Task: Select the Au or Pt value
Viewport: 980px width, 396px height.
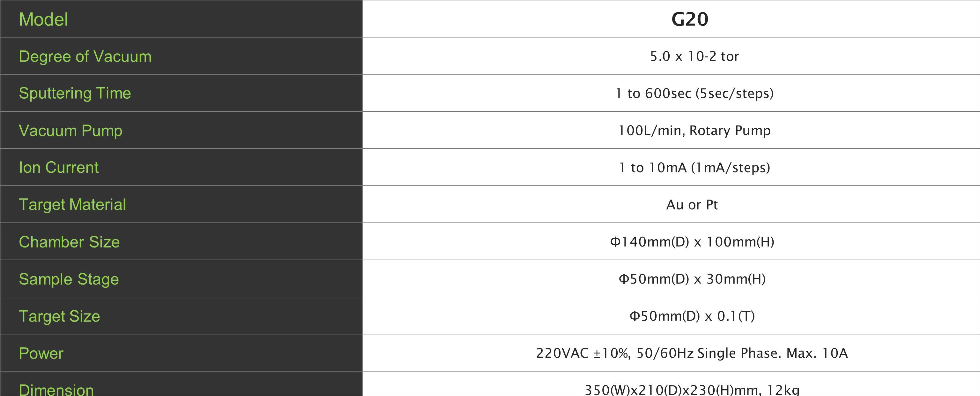Action: pos(692,204)
